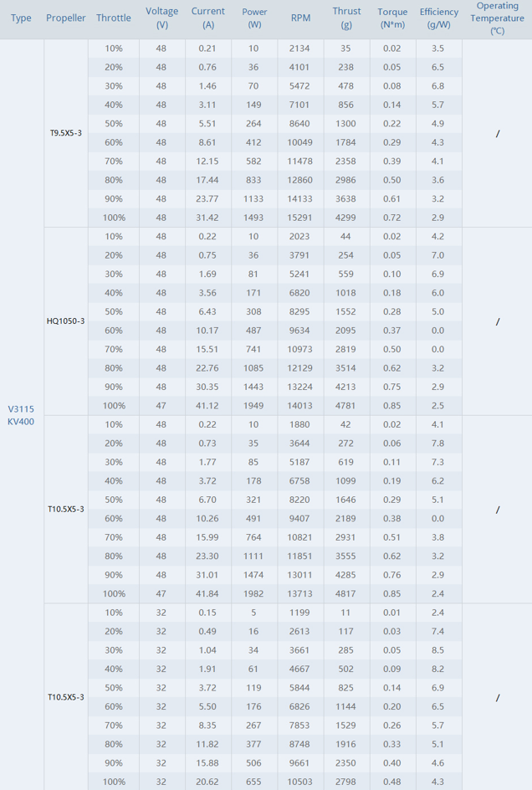The height and width of the screenshot is (790, 532).
Task: Select the T9.5X5-3 propeller cell
Action: [66, 133]
